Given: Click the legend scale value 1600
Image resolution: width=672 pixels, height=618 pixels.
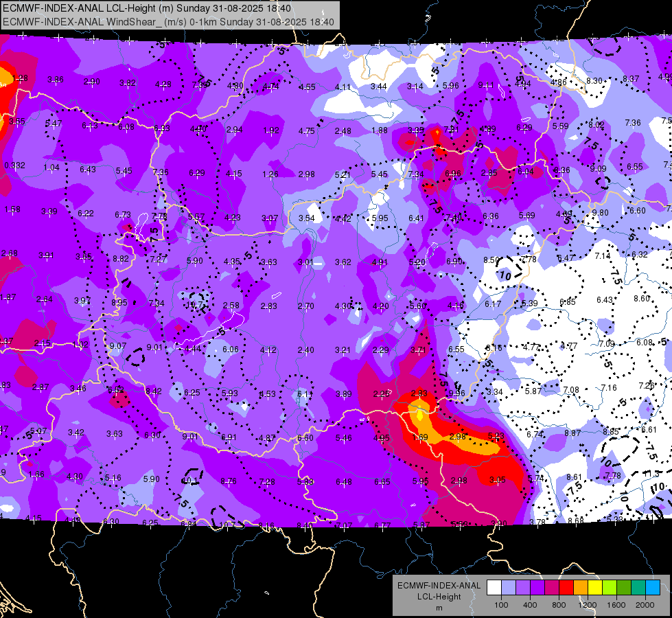Looking at the screenshot, I should (616, 605).
